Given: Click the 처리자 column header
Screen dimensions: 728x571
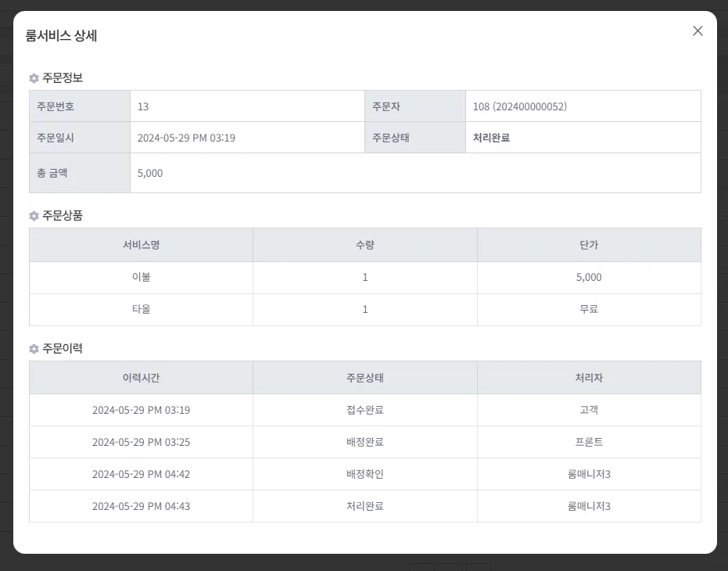Looking at the screenshot, I should (x=589, y=378).
